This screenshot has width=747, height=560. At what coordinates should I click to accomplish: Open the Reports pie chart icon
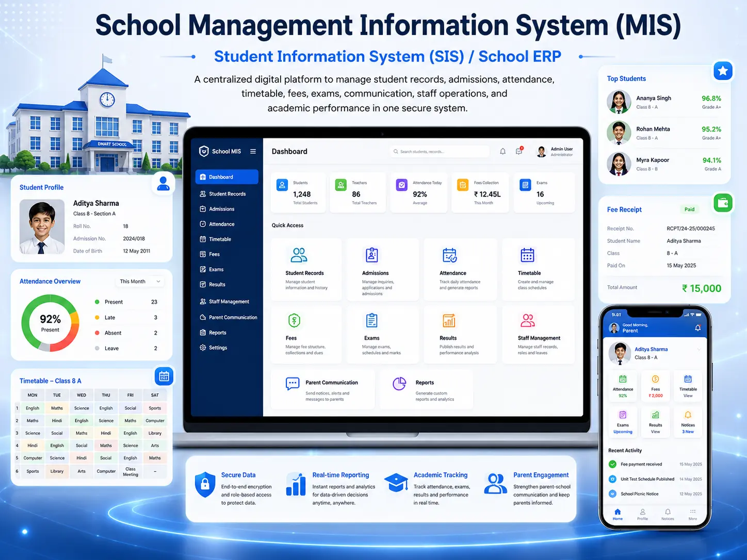tap(400, 384)
